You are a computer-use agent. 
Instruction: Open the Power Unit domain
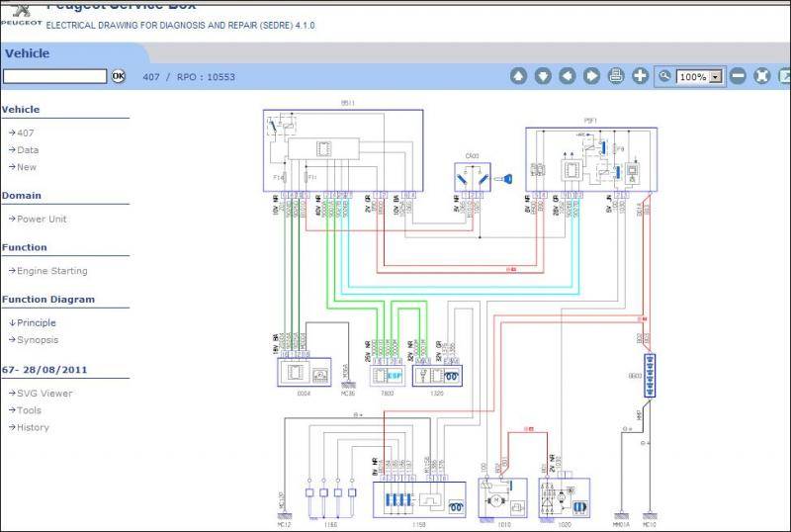click(x=42, y=220)
